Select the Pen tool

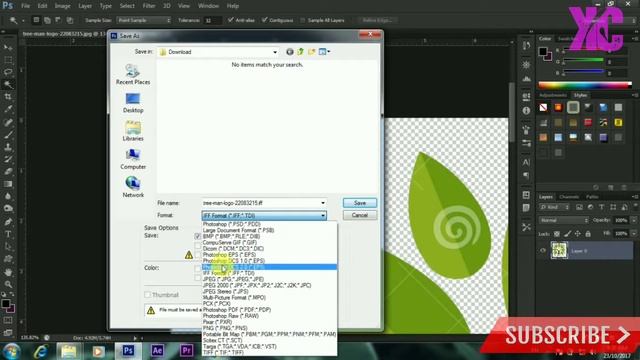8,222
